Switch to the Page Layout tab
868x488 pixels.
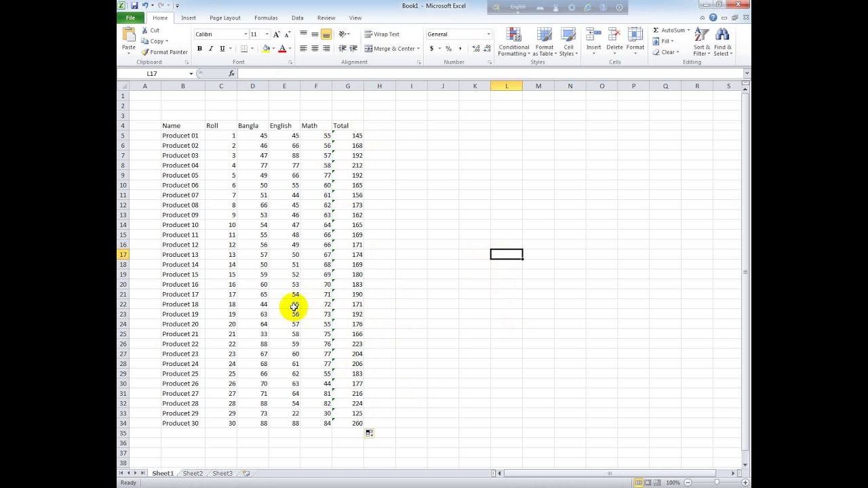point(224,18)
